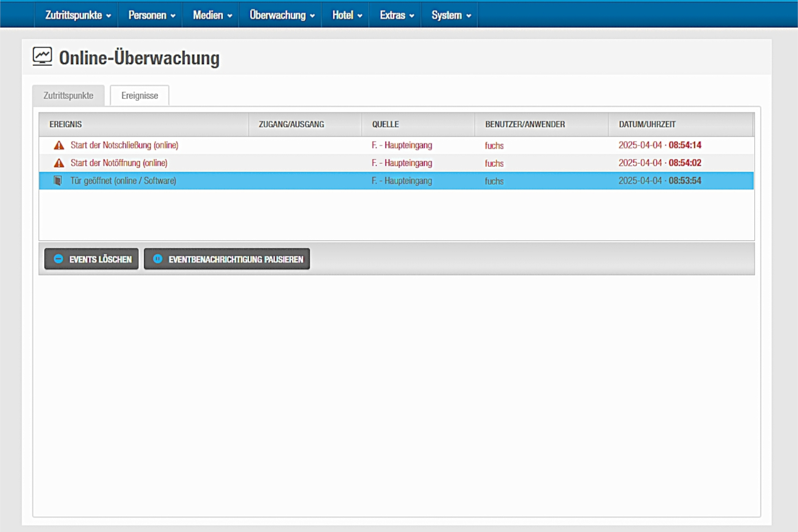798x532 pixels.
Task: Open the System menu
Action: click(x=451, y=15)
